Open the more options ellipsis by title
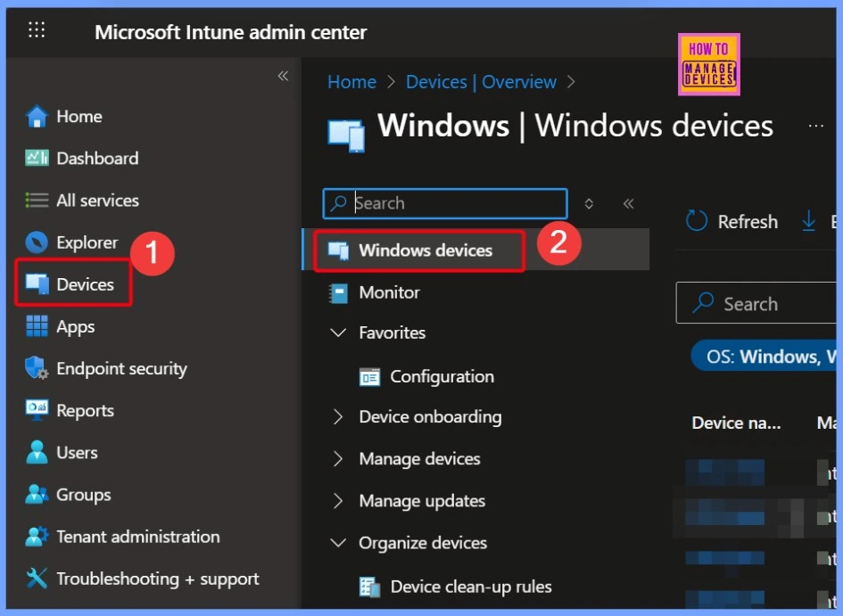Screen dimensions: 843x616 coord(815,127)
